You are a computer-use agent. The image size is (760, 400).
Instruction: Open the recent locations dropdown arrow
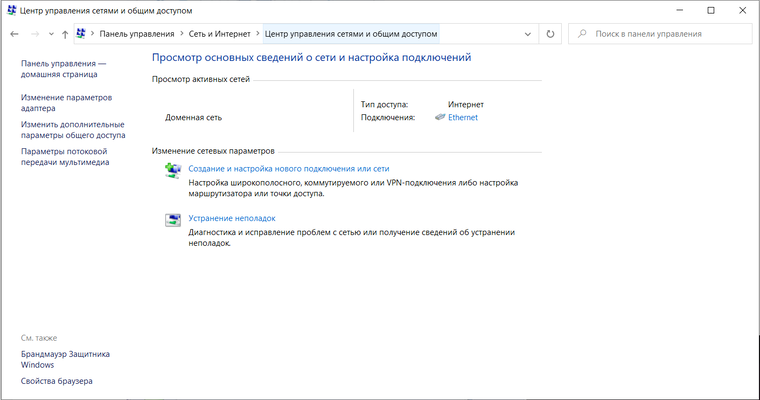click(x=50, y=34)
